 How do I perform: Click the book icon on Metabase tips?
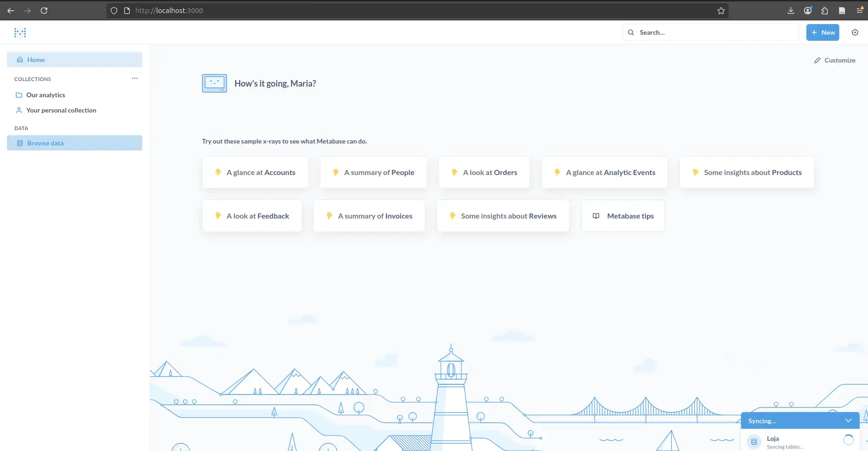tap(596, 216)
